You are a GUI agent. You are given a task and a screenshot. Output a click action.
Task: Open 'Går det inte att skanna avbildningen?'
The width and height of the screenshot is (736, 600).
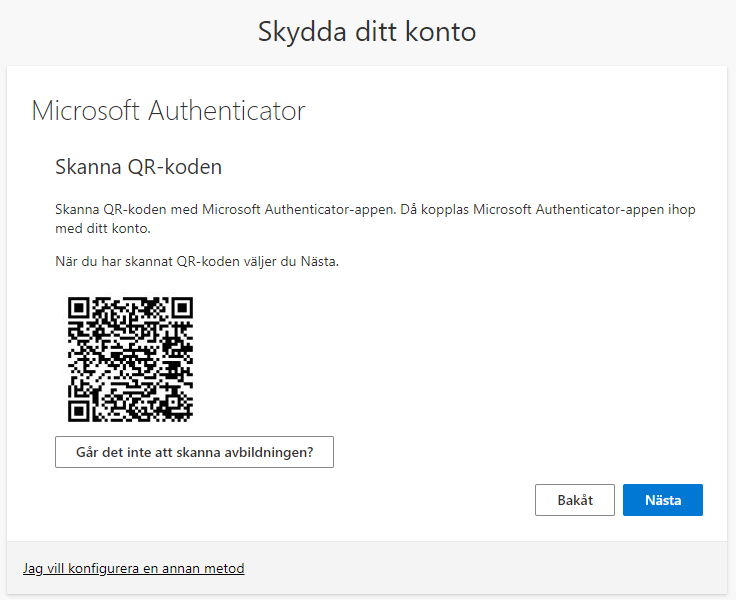point(194,452)
